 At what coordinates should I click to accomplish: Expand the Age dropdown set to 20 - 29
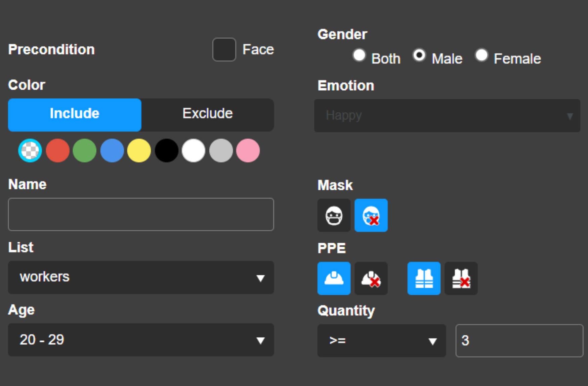(141, 340)
